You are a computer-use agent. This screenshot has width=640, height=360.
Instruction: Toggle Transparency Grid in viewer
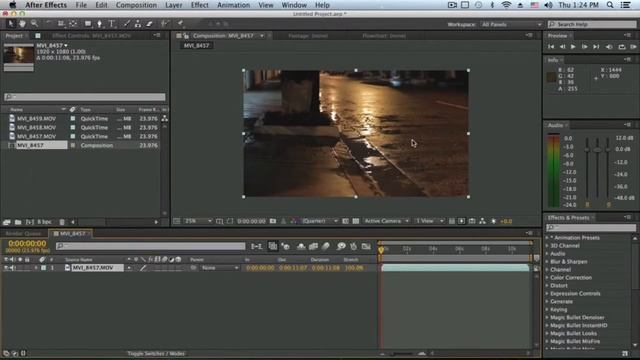[356, 221]
